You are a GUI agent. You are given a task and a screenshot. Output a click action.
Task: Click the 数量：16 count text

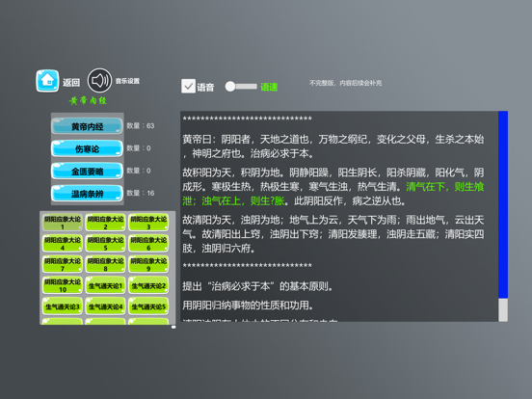click(x=141, y=193)
